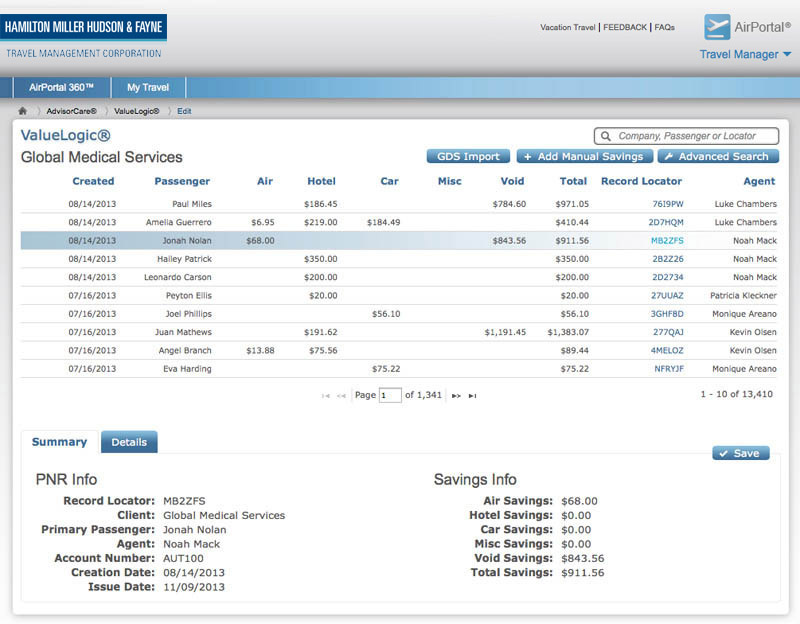Open record locator 76I9PW
This screenshot has height=624, width=800.
pos(668,204)
